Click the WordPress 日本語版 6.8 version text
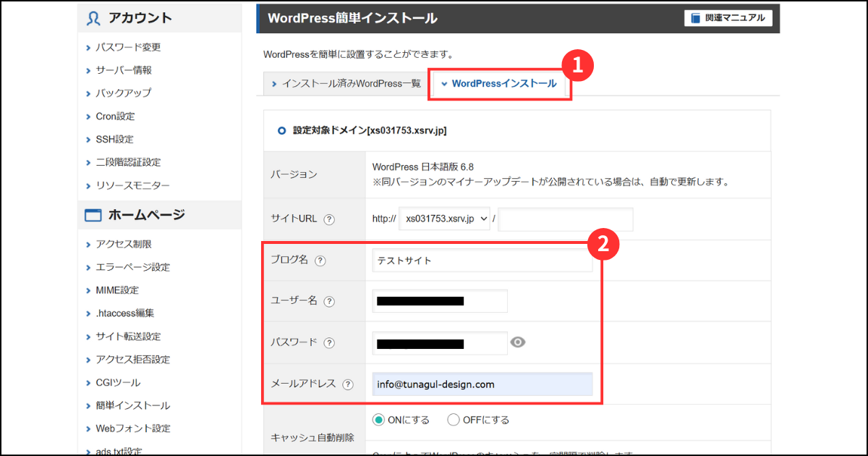868x456 pixels. [423, 167]
